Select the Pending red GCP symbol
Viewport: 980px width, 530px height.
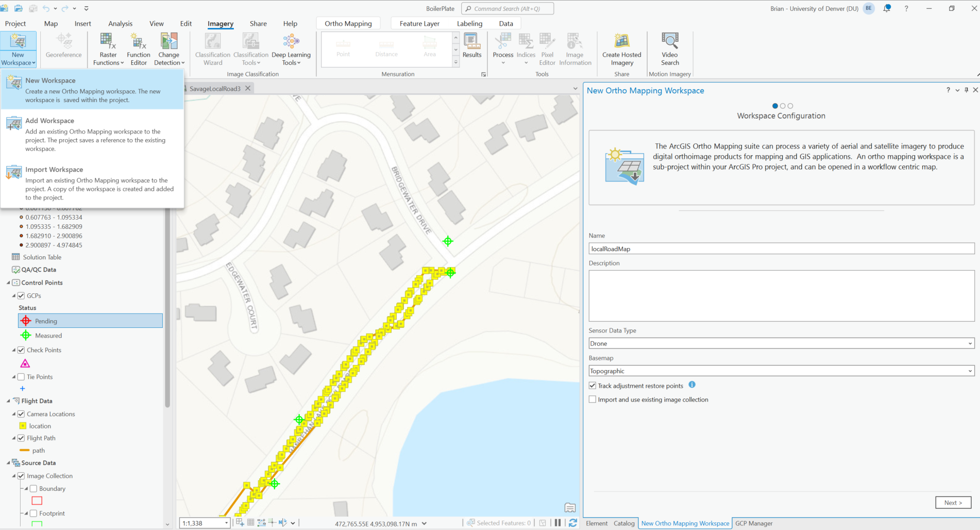26,321
